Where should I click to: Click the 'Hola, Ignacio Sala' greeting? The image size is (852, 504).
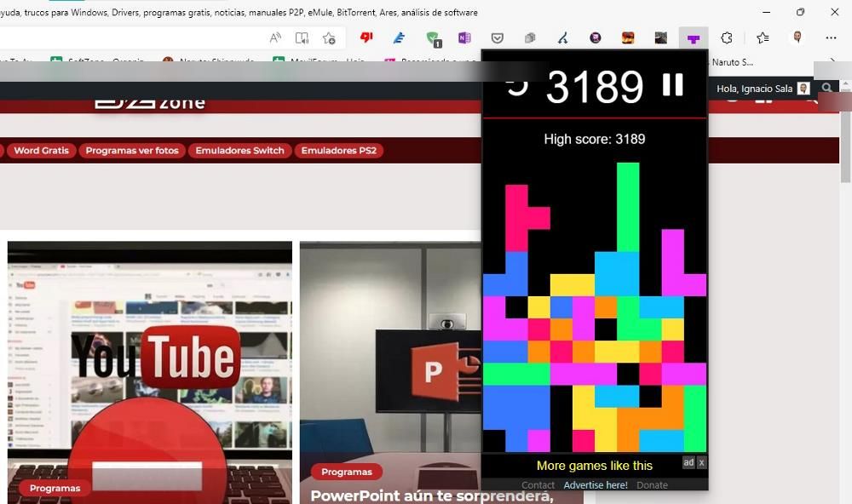click(x=754, y=89)
